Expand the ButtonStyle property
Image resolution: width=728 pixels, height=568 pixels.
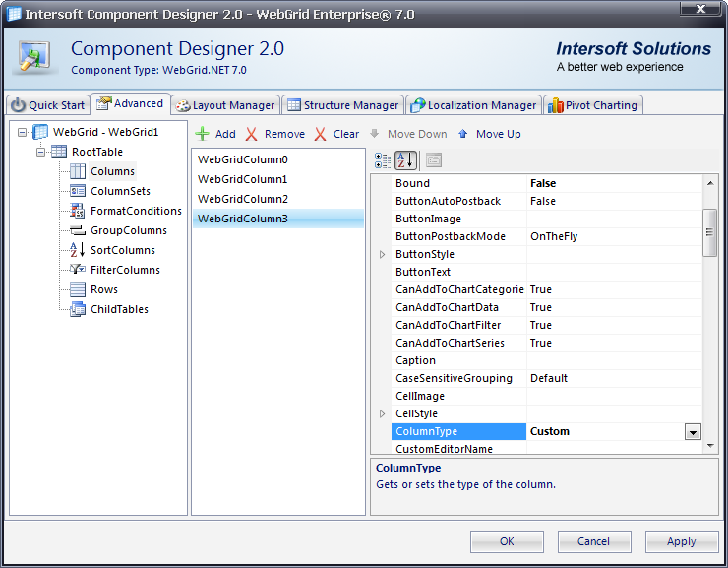(383, 255)
